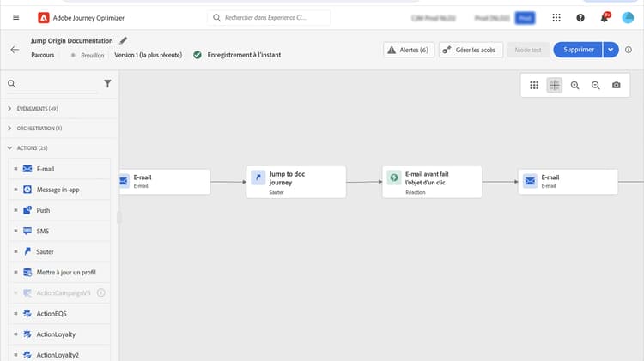644x361 pixels.
Task: Click the pencil icon beside journey name
Action: (124, 40)
